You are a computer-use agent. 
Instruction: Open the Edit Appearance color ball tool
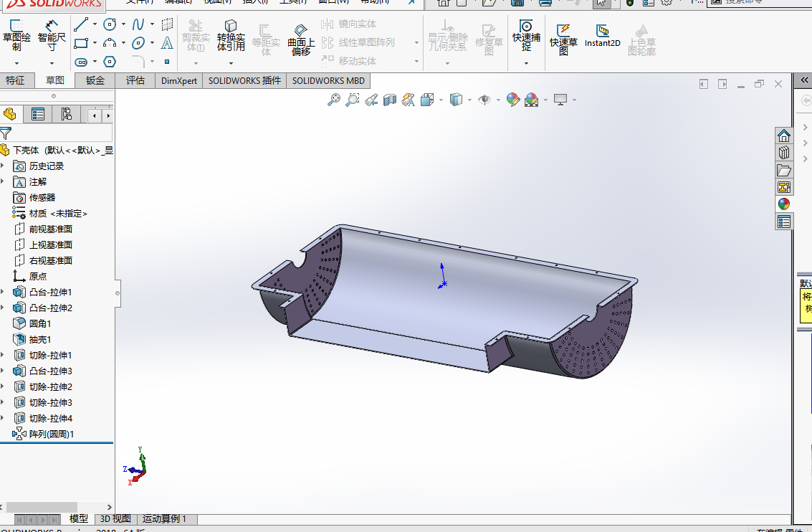pos(512,100)
